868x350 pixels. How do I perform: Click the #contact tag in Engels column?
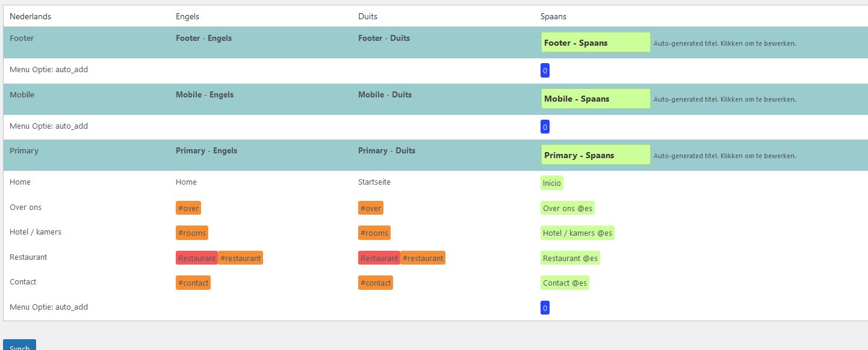coord(193,283)
